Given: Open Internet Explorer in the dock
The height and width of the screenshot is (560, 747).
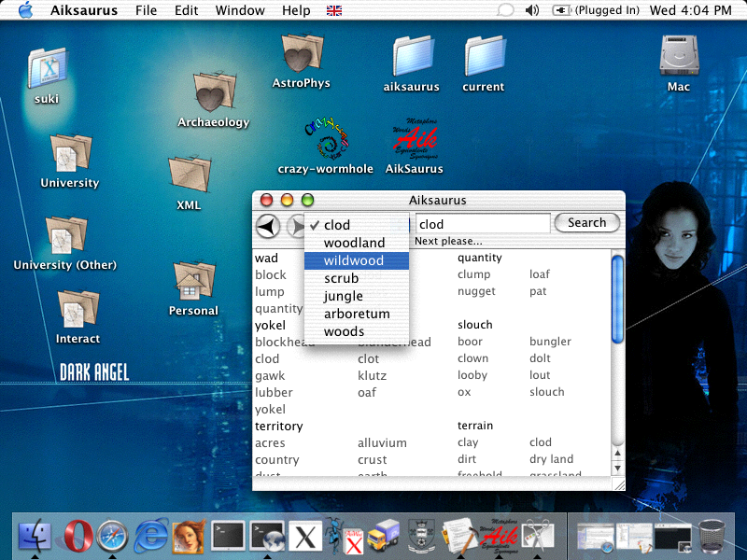Looking at the screenshot, I should tap(150, 536).
